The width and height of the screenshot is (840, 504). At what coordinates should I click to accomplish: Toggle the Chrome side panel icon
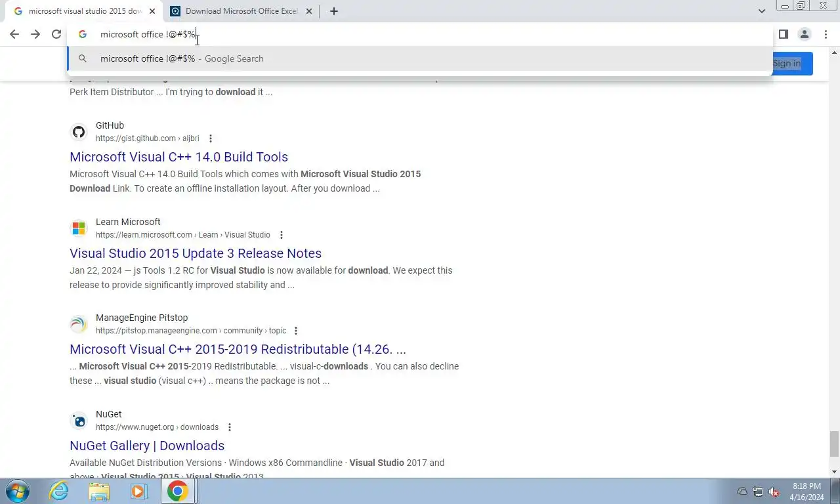coord(783,34)
